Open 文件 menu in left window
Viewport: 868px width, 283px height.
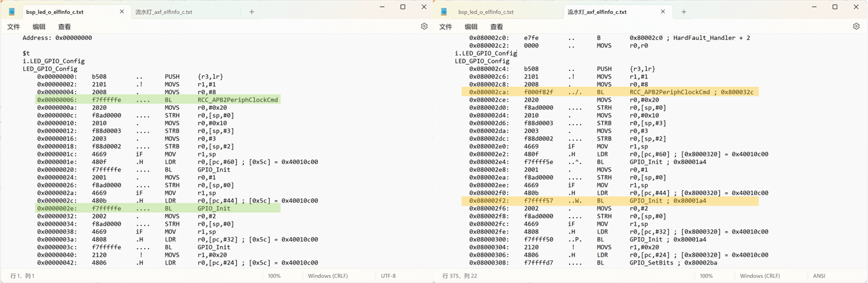coord(13,27)
